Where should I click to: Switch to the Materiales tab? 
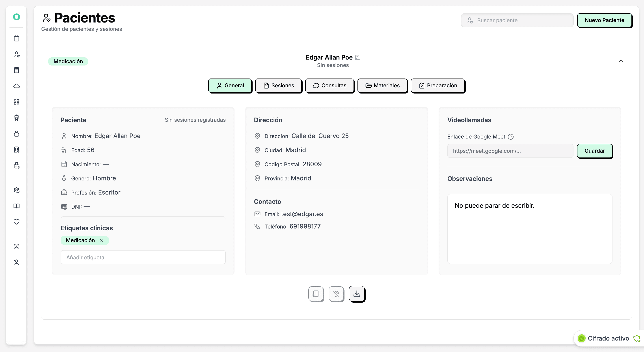[383, 86]
